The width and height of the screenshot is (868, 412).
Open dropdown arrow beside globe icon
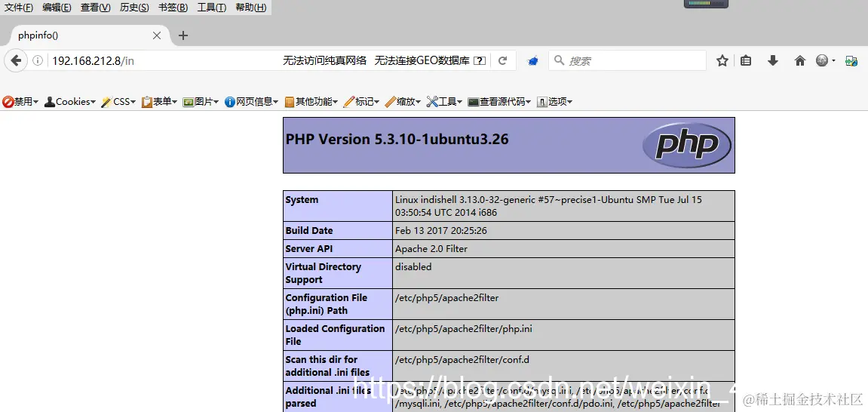pos(833,61)
